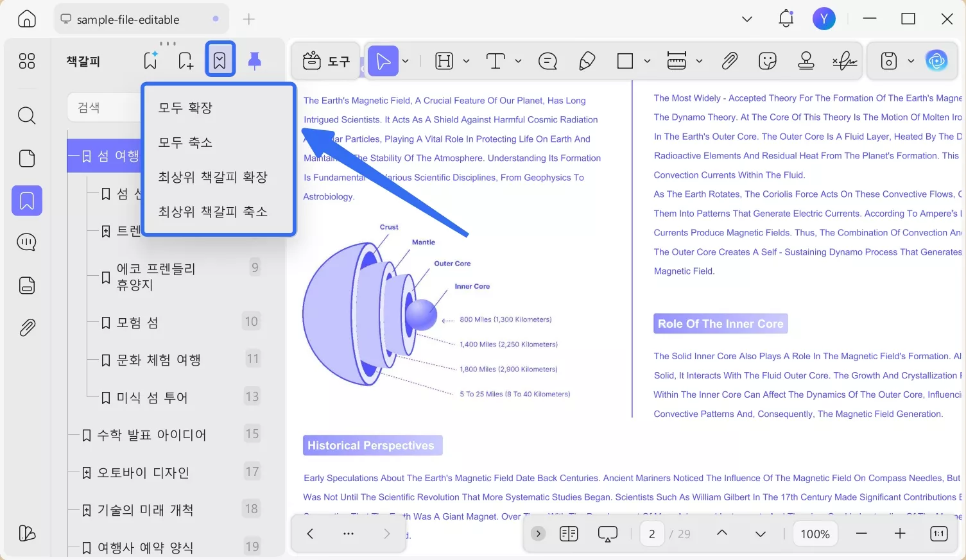Viewport: 966px width, 560px height.
Task: Pin the bookmark panel
Action: pyautogui.click(x=254, y=61)
